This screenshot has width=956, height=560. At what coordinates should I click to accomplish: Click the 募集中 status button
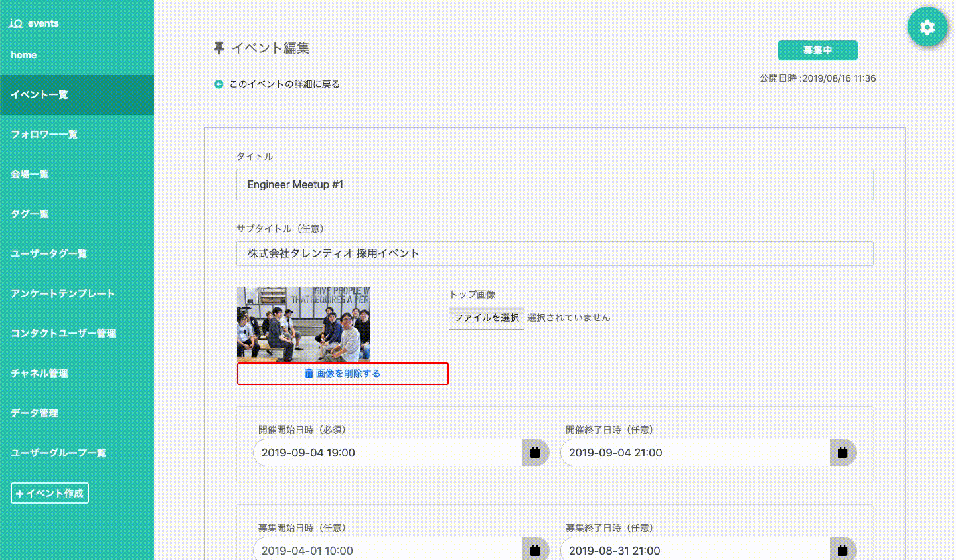point(817,50)
